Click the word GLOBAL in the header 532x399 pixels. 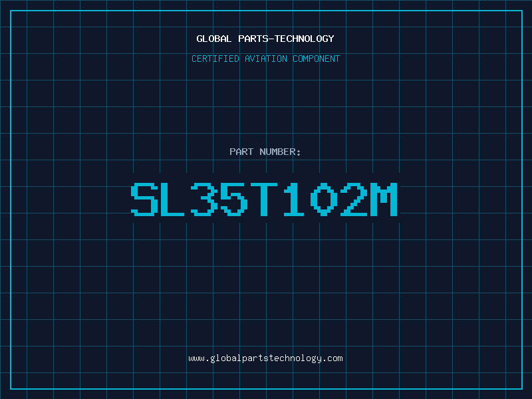(x=214, y=39)
